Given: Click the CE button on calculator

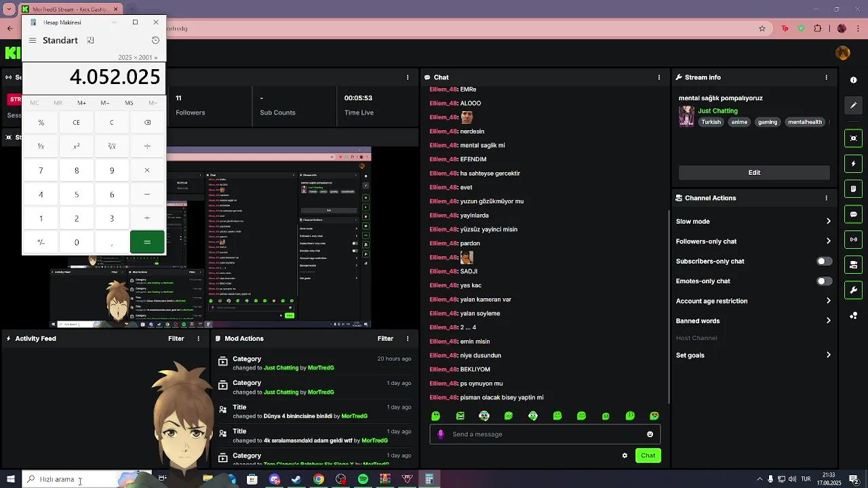Looking at the screenshot, I should point(76,123).
